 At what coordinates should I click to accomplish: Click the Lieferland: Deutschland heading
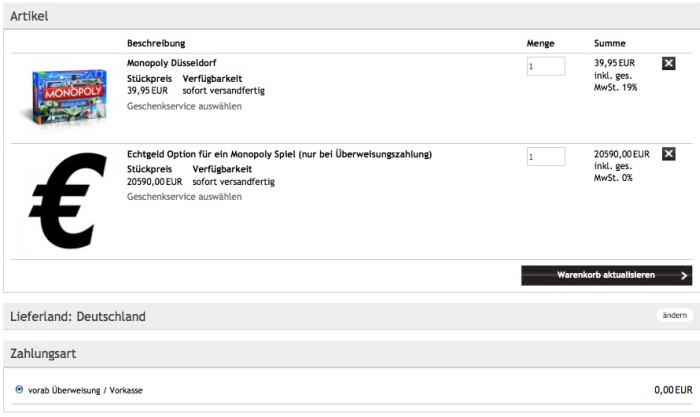[78, 317]
